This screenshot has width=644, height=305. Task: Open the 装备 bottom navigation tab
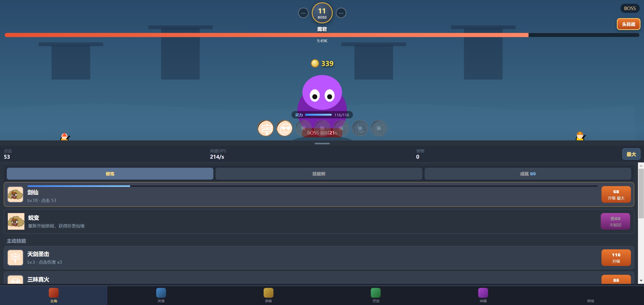(x=268, y=295)
